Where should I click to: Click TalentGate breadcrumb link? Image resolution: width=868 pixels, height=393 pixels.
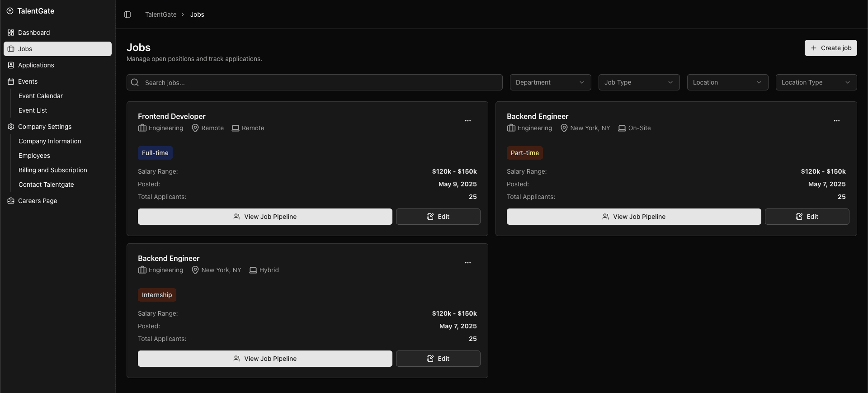pyautogui.click(x=160, y=14)
